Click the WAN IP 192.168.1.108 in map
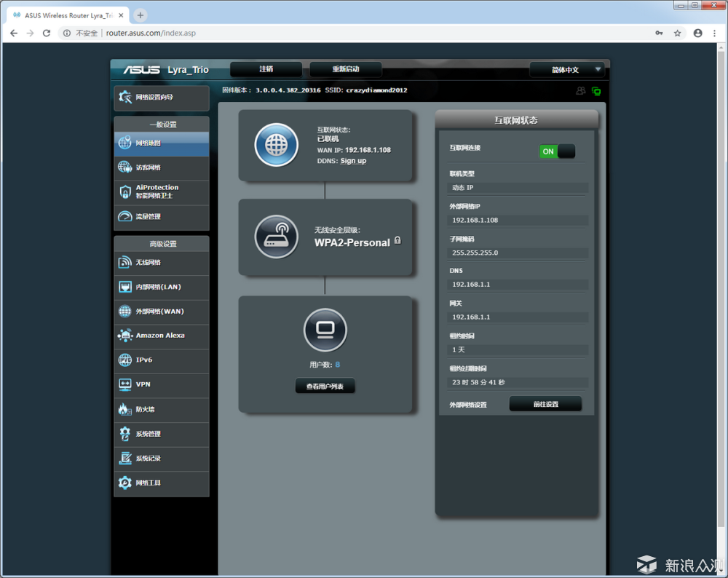This screenshot has height=578, width=728. tap(368, 150)
